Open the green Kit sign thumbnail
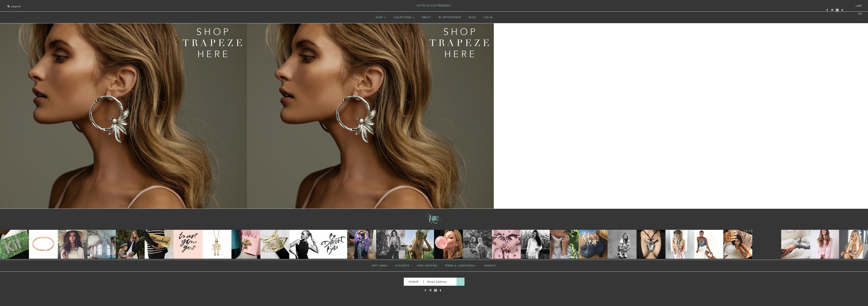Screen dimensions: 868x306 tap(14, 244)
